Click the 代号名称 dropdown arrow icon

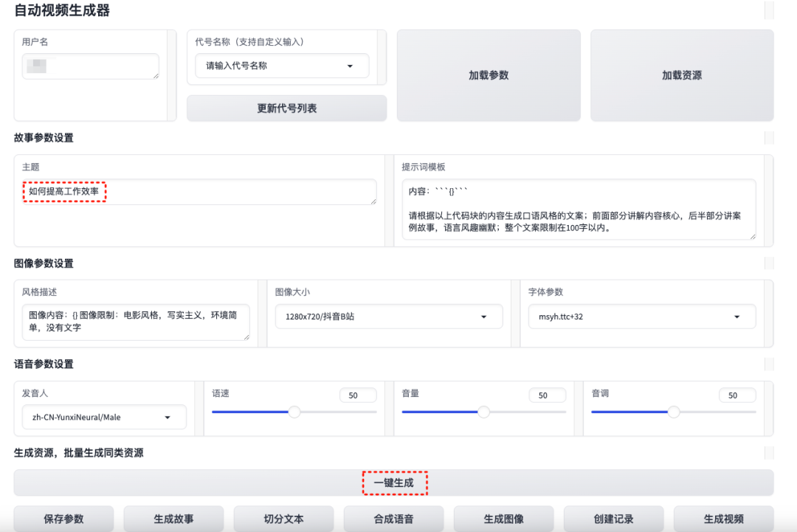pos(350,66)
